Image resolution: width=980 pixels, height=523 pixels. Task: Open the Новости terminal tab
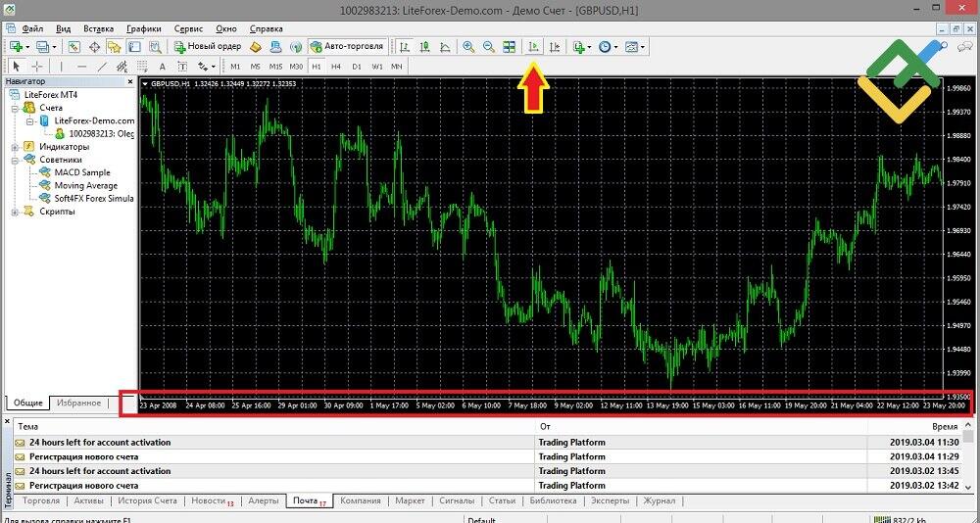(x=212, y=501)
